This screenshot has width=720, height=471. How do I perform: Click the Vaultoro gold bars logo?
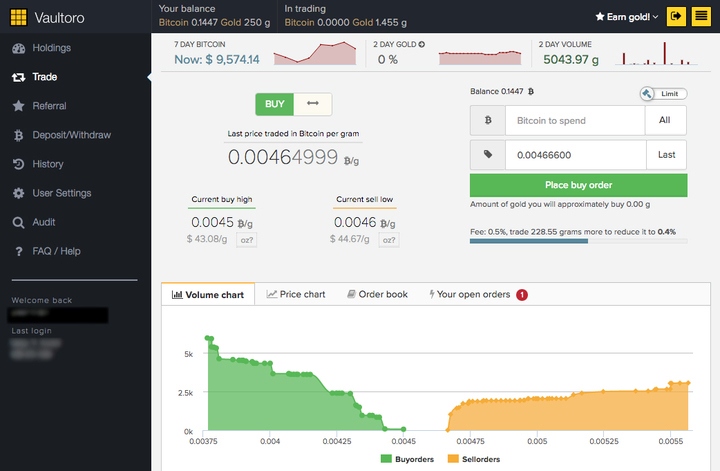18,17
